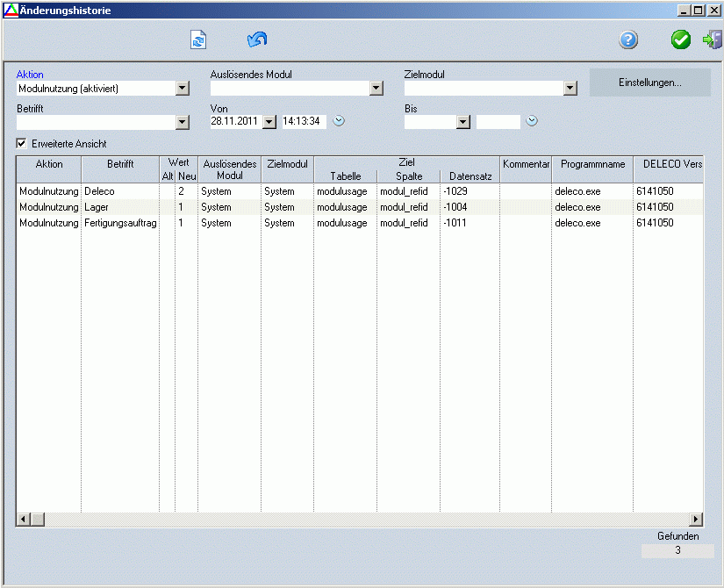The height and width of the screenshot is (588, 724).
Task: Open the Zielmodul dropdown list
Action: [570, 88]
